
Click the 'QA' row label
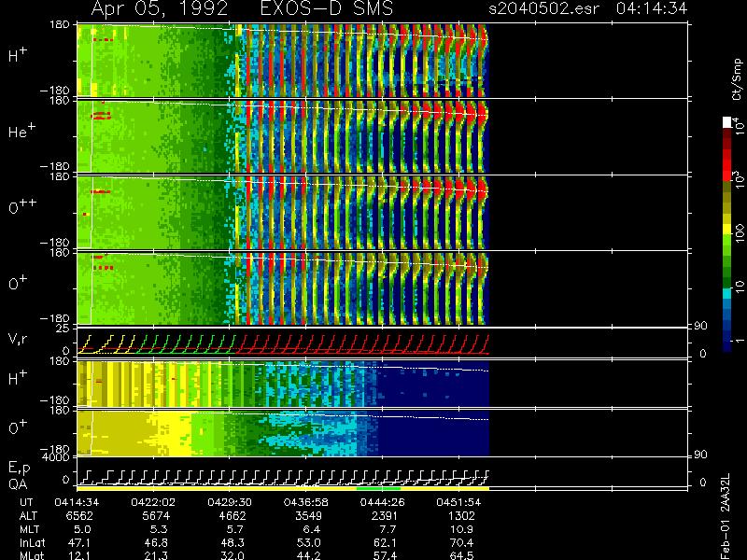tap(18, 483)
